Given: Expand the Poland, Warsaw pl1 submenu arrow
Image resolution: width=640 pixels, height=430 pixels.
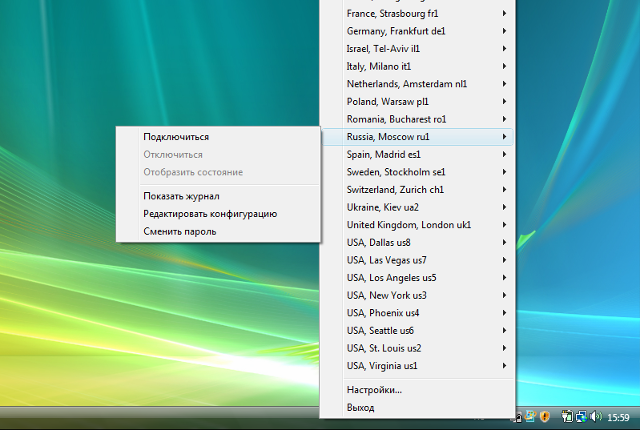Looking at the screenshot, I should pos(504,101).
